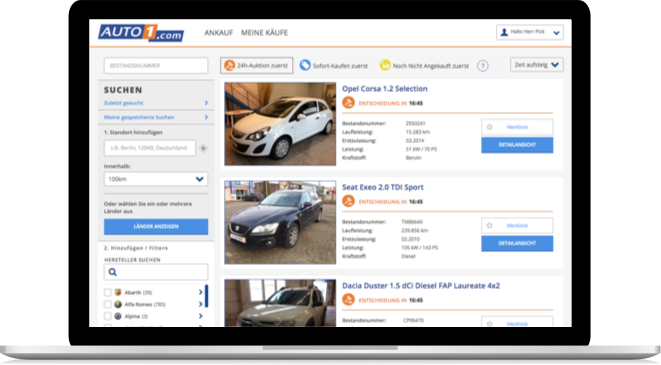Image resolution: width=661 pixels, height=365 pixels.
Task: Click the Alpina brand logo icon
Action: coord(118,316)
